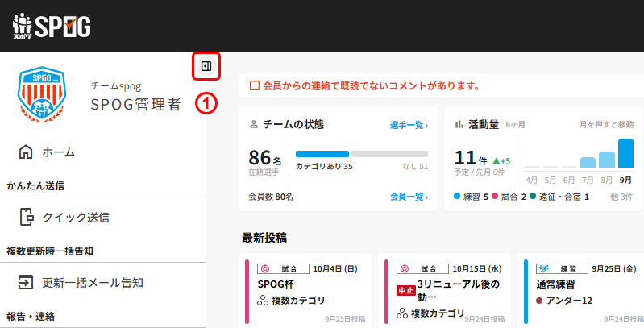
Task: Click the SPOG logo in header
Action: (x=52, y=26)
